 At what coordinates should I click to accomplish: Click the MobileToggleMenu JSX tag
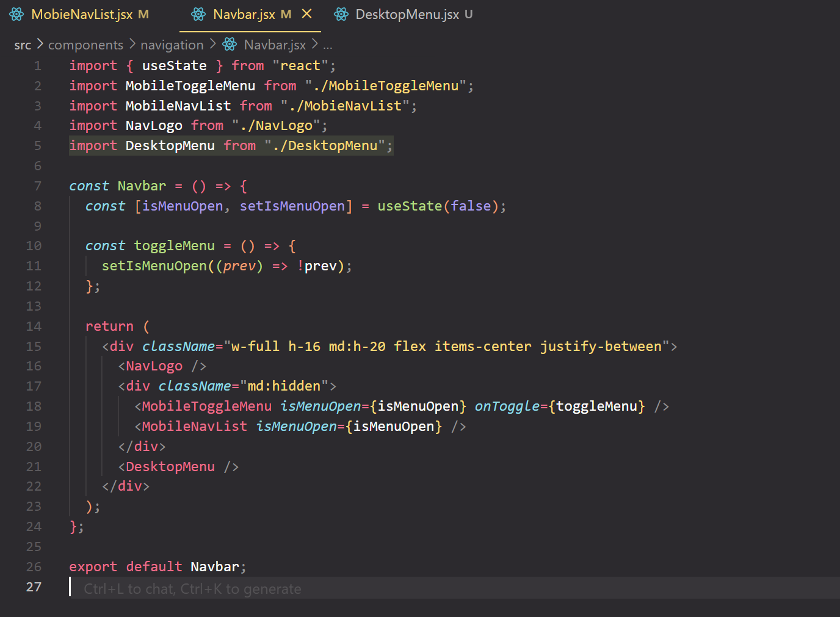pos(206,406)
